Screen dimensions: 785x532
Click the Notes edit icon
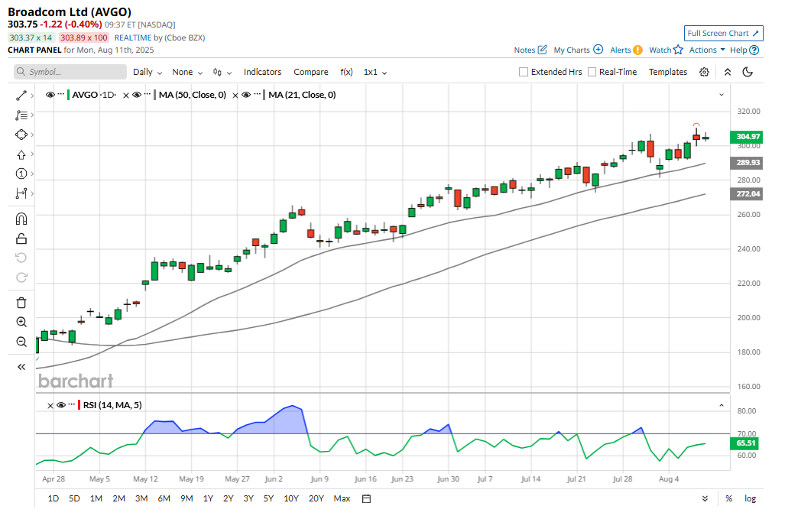(x=542, y=50)
